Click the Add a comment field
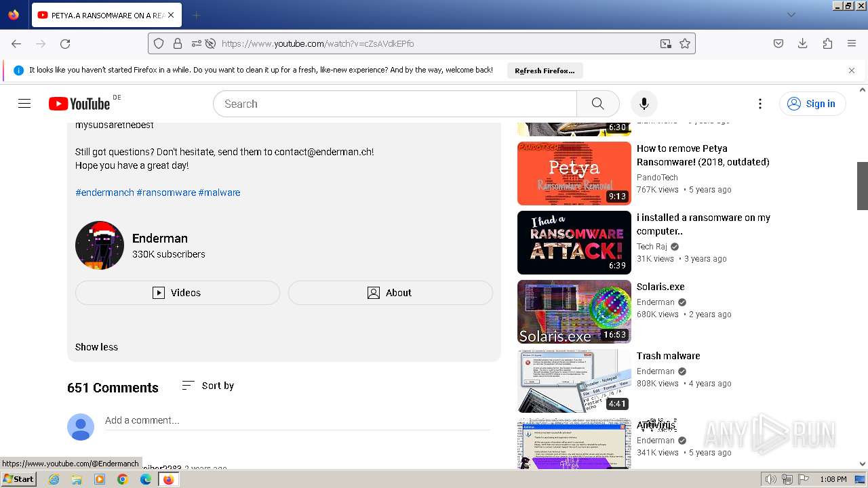The image size is (868, 488). pyautogui.click(x=297, y=421)
